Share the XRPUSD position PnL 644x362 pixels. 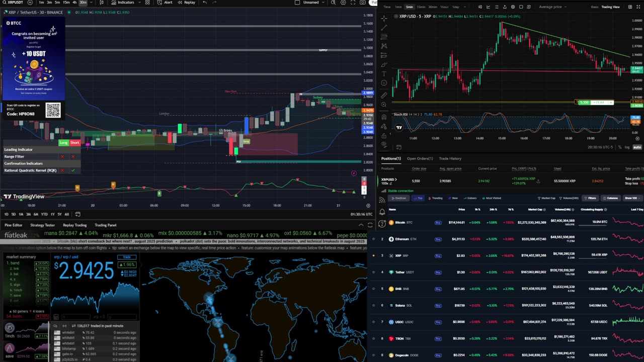point(538,181)
